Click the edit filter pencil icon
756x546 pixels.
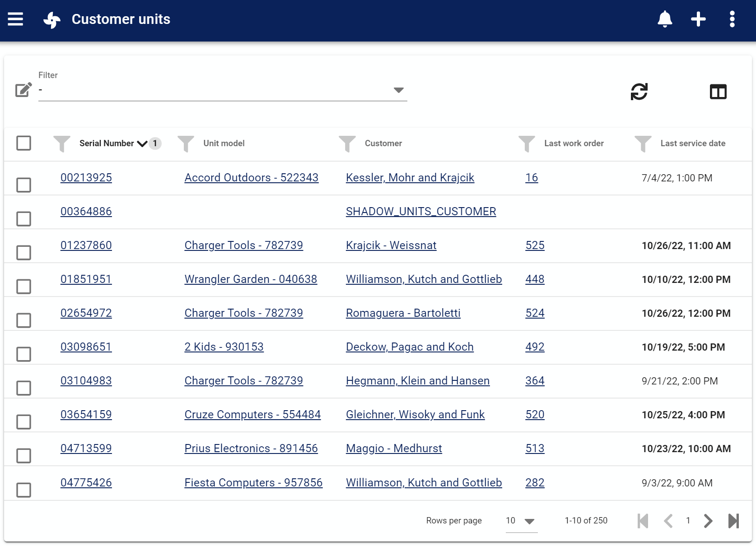(x=23, y=89)
